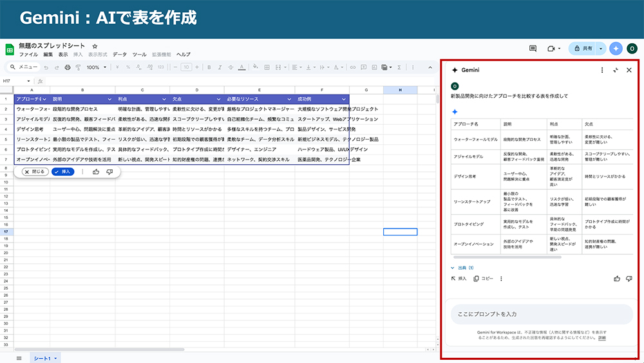Give thumbs up on inserted table toolbar

[96, 172]
